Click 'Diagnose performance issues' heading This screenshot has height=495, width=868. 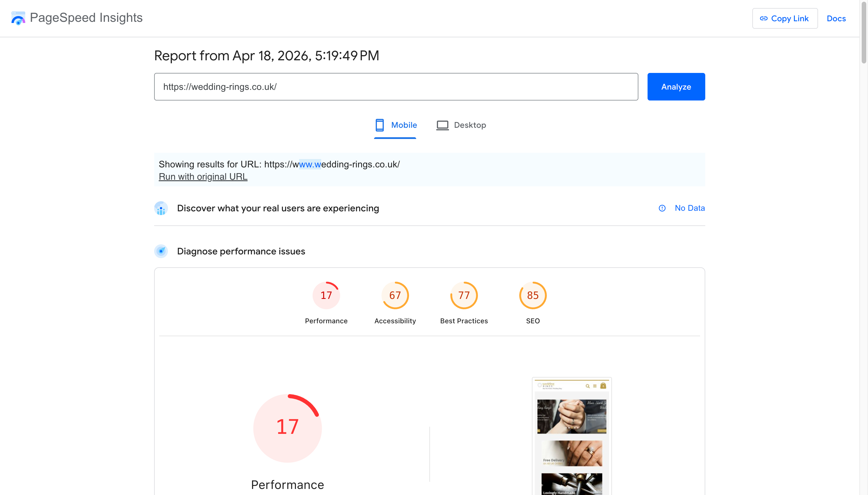241,252
